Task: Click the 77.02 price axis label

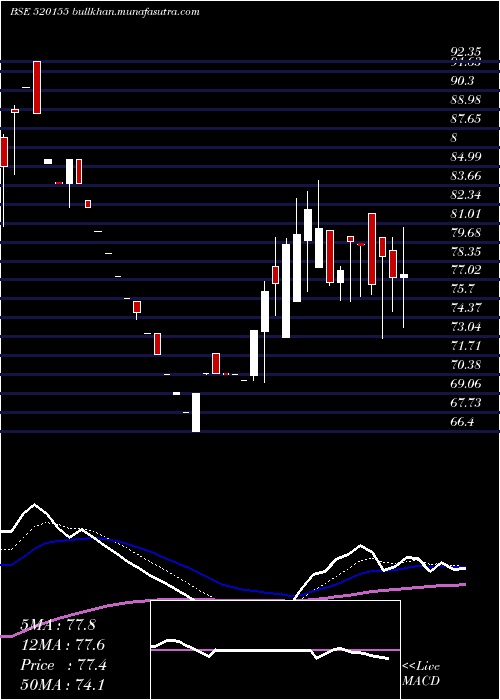Action: pyautogui.click(x=466, y=270)
